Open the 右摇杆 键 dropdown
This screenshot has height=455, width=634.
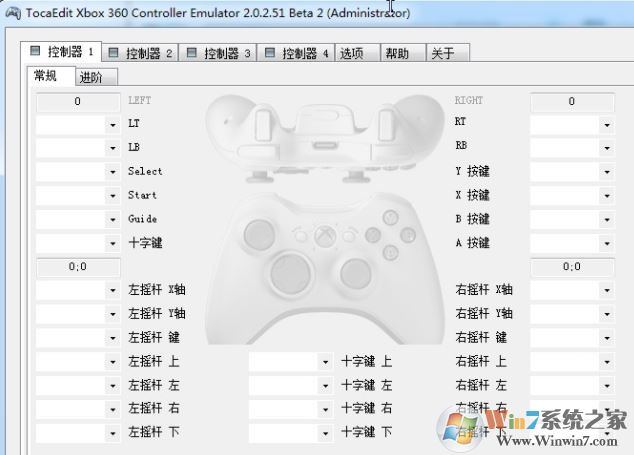(x=572, y=338)
